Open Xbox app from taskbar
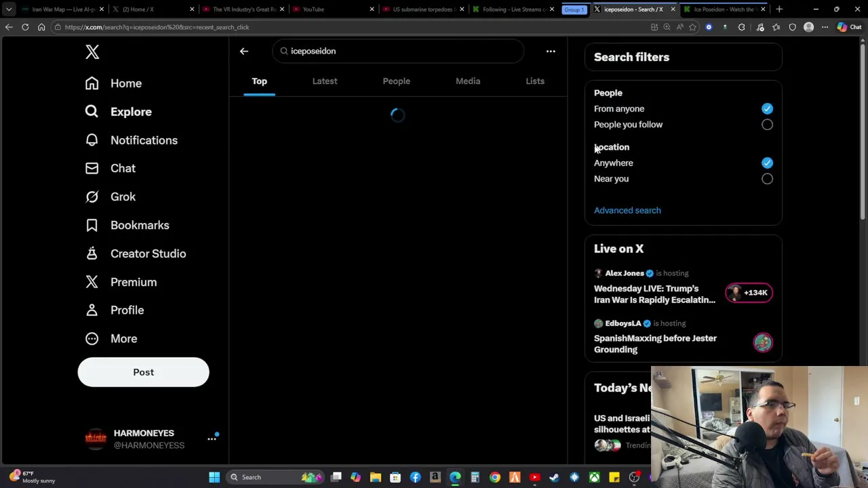 (x=594, y=477)
